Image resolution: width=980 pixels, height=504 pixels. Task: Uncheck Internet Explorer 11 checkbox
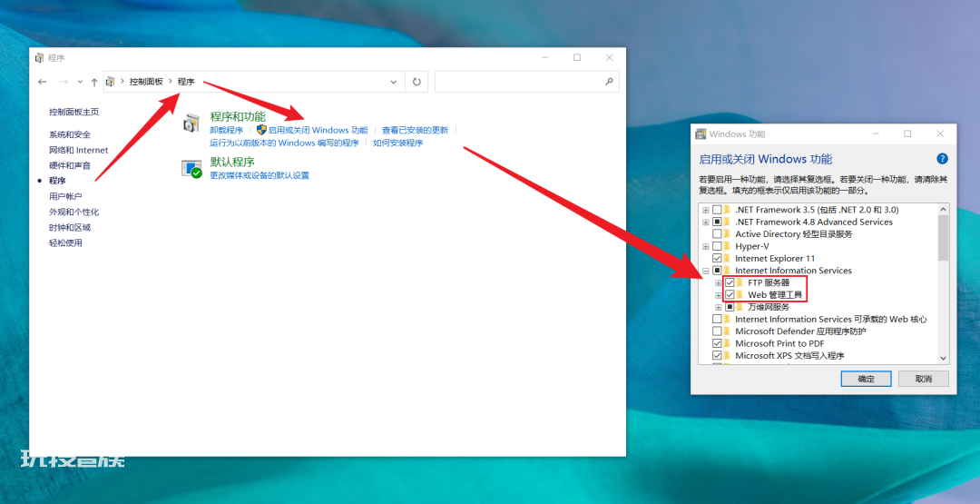(718, 258)
